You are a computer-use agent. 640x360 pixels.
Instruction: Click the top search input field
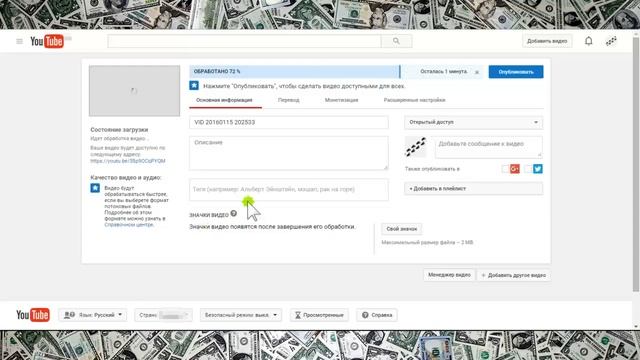pos(244,41)
